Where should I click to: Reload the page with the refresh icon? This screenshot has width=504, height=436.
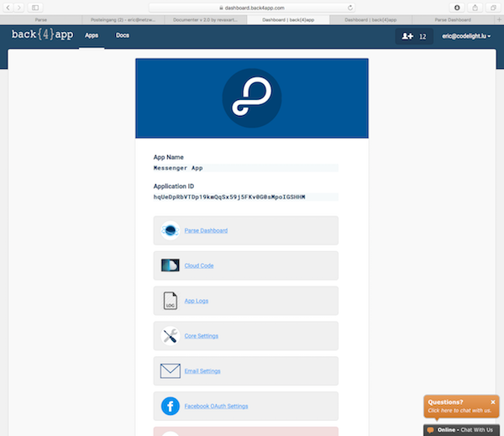coord(350,8)
